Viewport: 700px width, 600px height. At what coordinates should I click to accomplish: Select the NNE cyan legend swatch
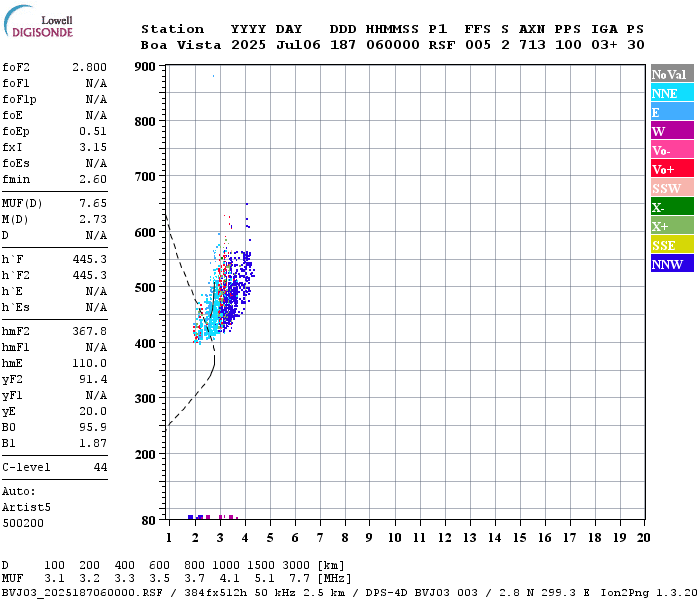coord(672,93)
